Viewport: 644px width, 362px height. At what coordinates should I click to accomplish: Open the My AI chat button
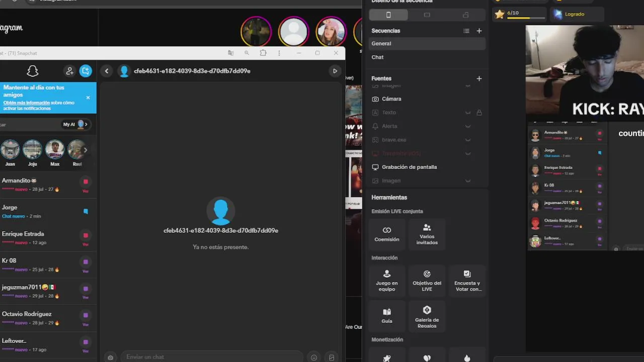pyautogui.click(x=75, y=124)
